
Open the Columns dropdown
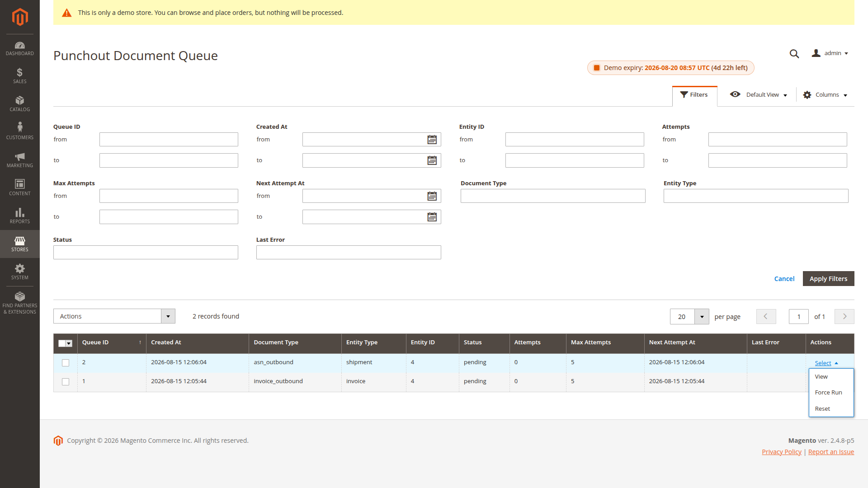825,95
